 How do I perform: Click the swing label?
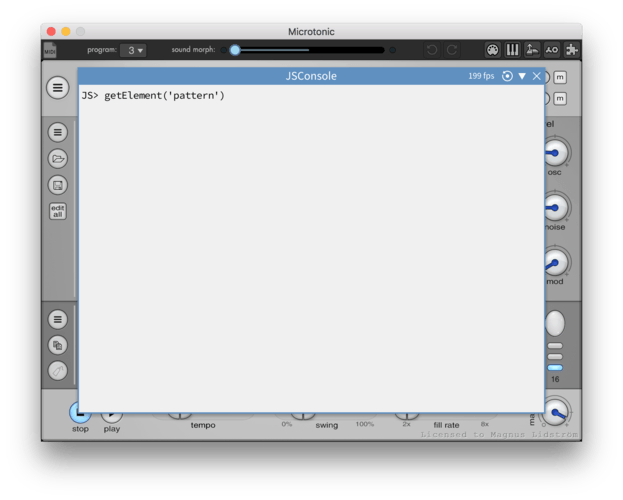[327, 425]
